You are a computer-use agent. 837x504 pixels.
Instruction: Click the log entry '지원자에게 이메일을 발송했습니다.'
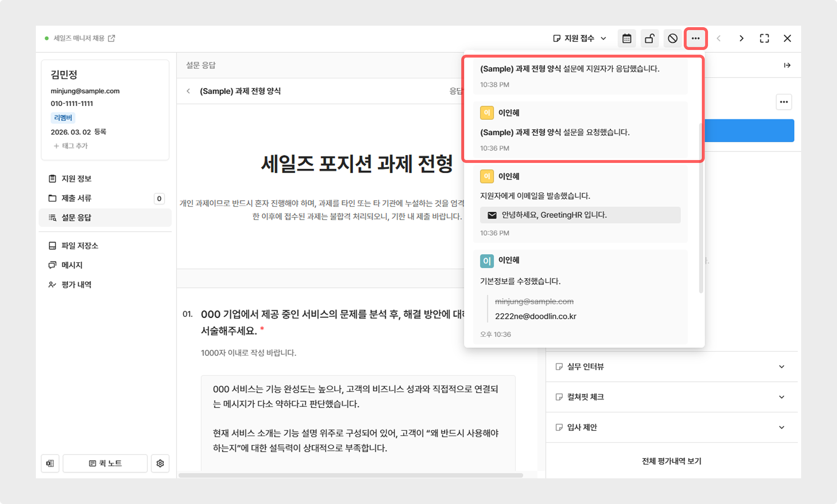click(535, 196)
